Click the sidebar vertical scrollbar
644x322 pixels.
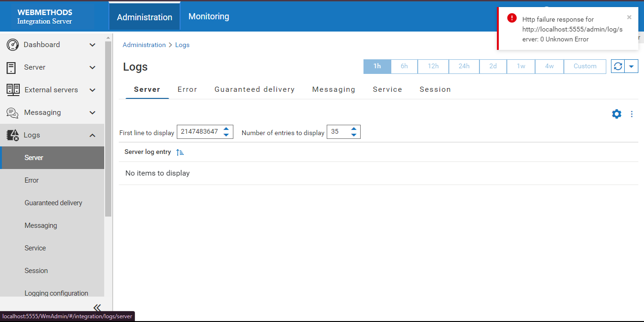(x=108, y=129)
